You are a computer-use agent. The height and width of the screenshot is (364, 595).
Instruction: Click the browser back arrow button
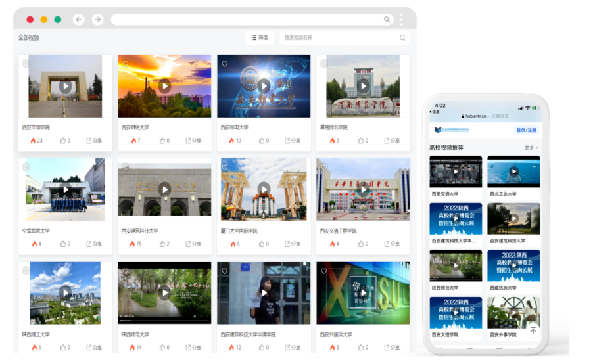click(x=78, y=19)
